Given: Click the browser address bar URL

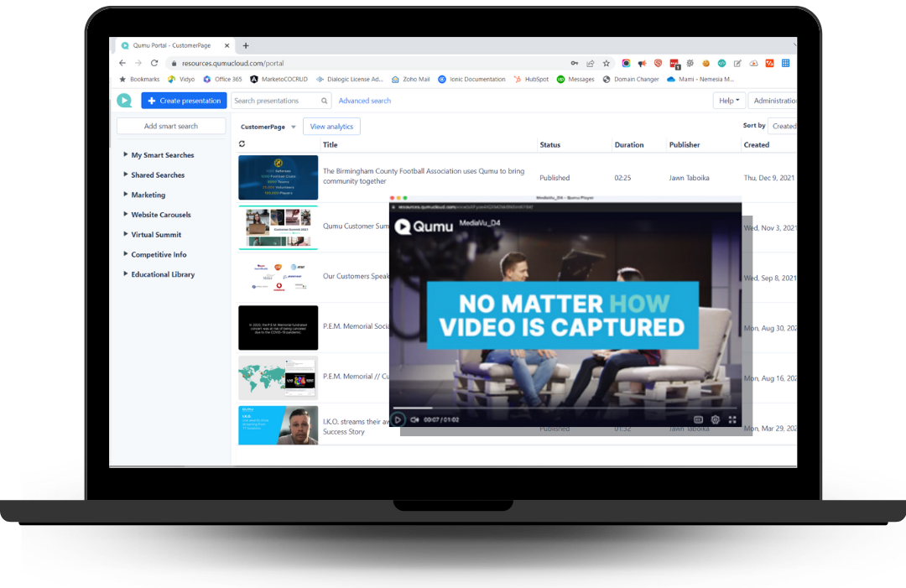Looking at the screenshot, I should point(233,64).
